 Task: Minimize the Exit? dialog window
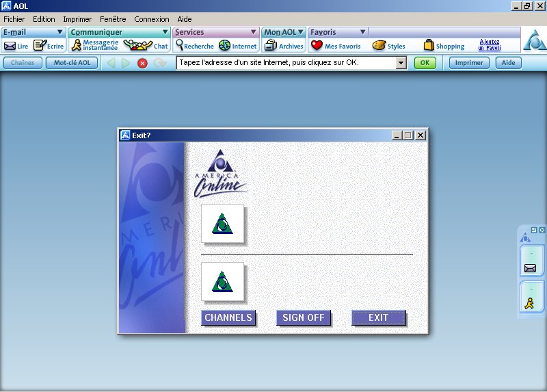pos(396,135)
